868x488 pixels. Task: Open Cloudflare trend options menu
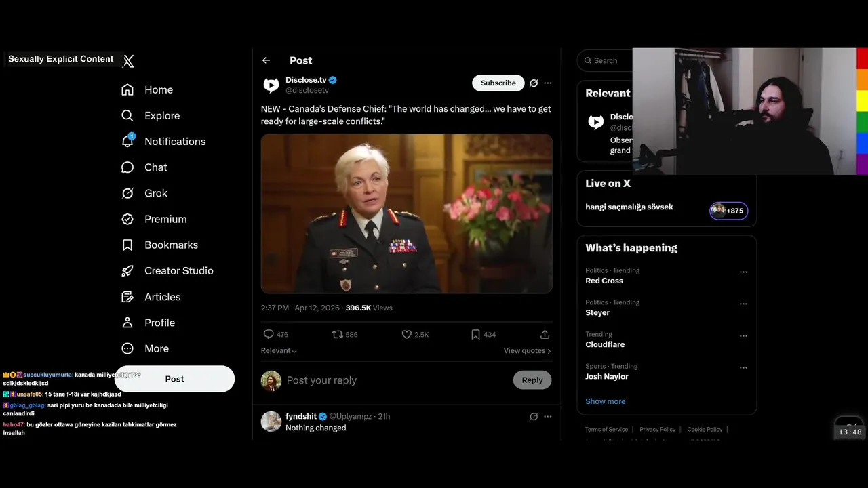743,335
